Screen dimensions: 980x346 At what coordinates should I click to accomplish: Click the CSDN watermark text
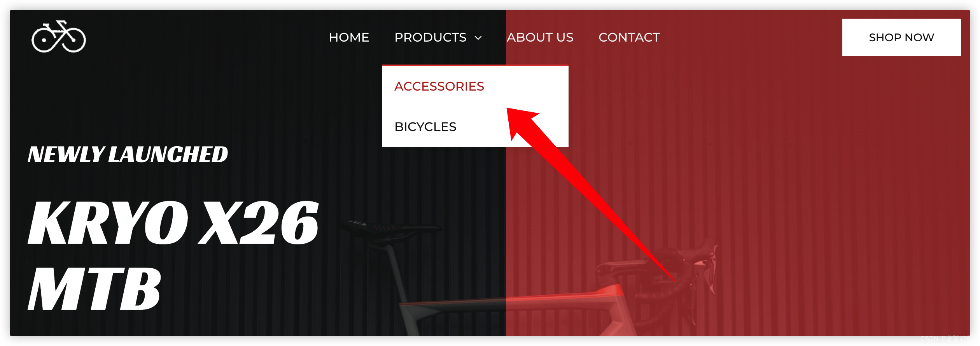click(x=945, y=339)
